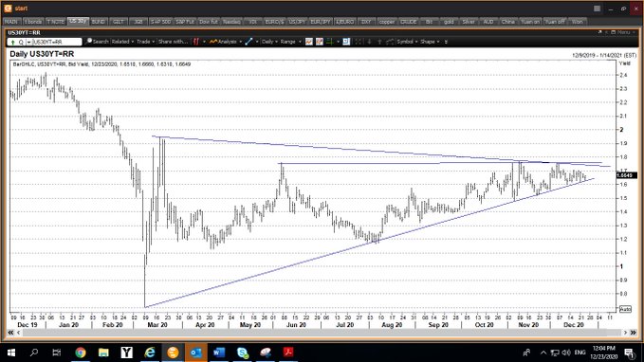
Task: Click the green crosshair cursor icon
Action: tap(329, 42)
